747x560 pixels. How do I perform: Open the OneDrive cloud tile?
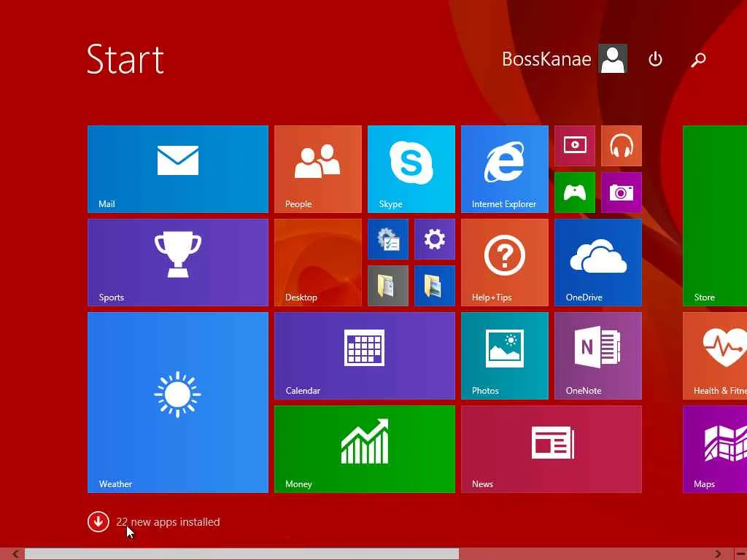click(x=598, y=262)
